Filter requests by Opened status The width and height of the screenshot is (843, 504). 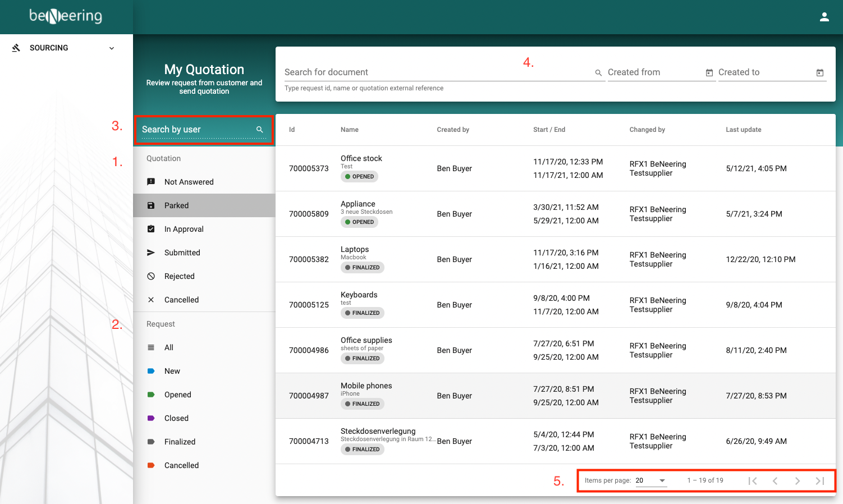(x=177, y=395)
